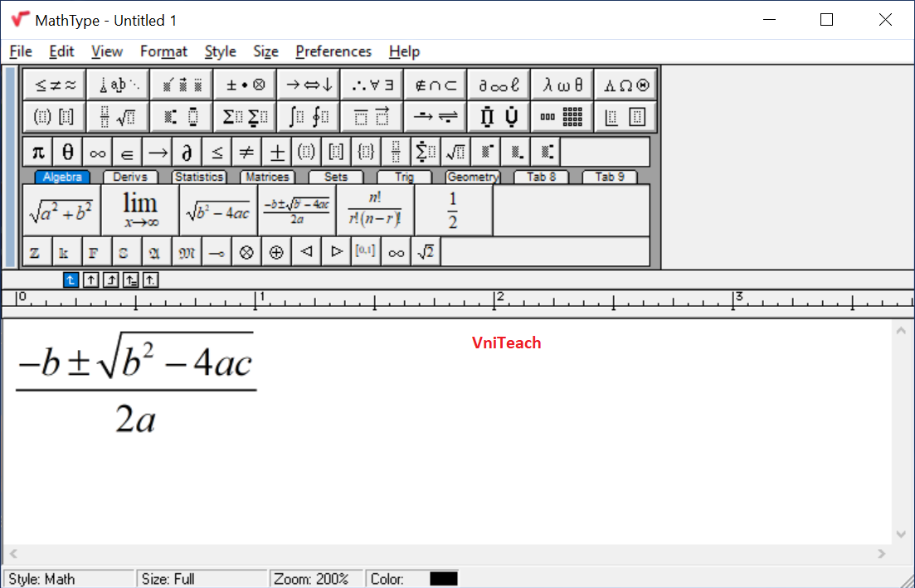Insert the partial derivative symbol

(x=187, y=151)
